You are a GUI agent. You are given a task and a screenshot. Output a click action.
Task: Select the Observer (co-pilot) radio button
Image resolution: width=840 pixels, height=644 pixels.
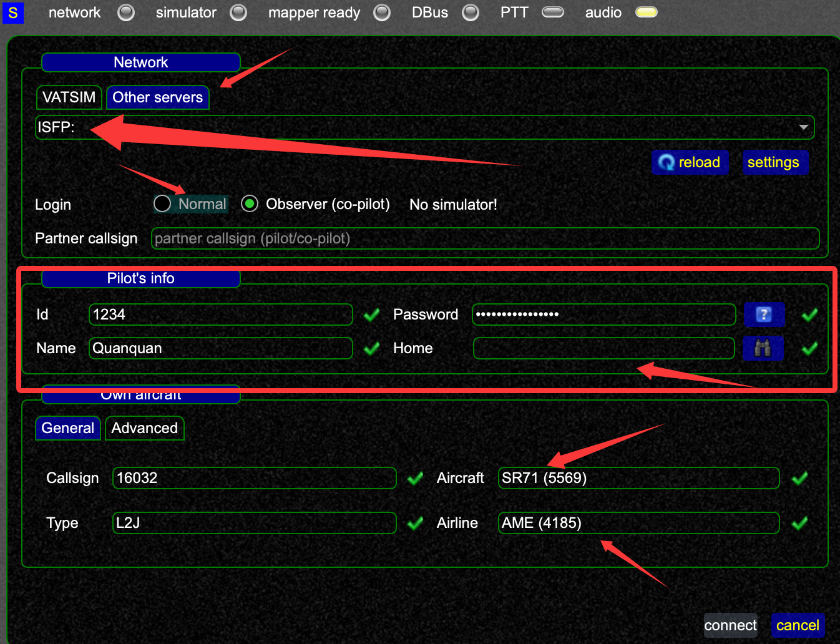coord(250,203)
